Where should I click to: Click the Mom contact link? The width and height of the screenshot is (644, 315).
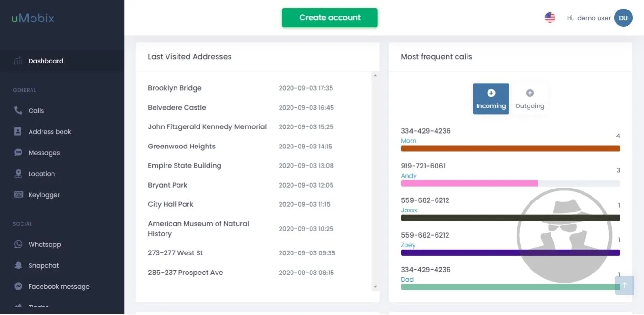[408, 141]
